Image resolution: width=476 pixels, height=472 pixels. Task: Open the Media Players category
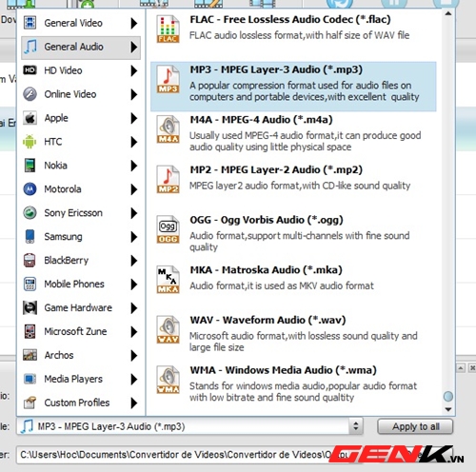click(x=81, y=379)
